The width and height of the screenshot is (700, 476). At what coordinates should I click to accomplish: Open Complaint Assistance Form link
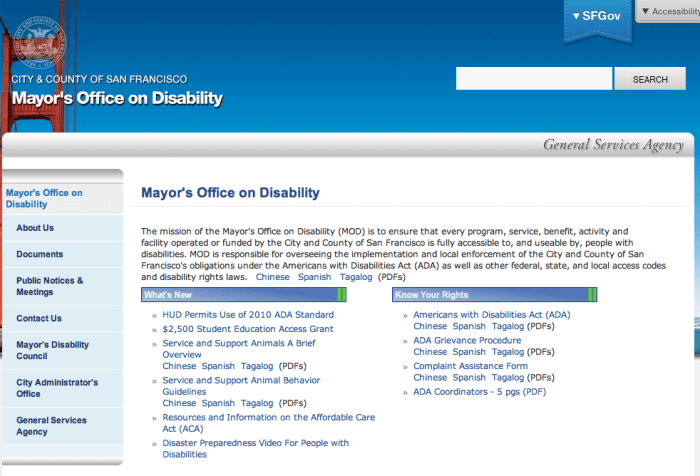471,366
